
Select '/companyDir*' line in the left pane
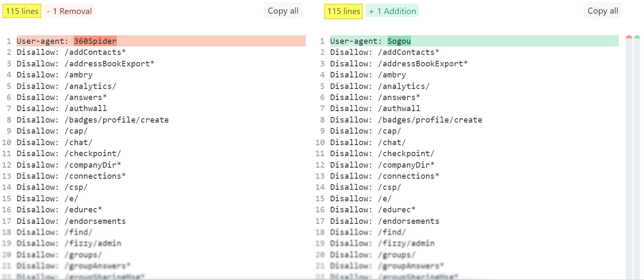[x=69, y=165]
